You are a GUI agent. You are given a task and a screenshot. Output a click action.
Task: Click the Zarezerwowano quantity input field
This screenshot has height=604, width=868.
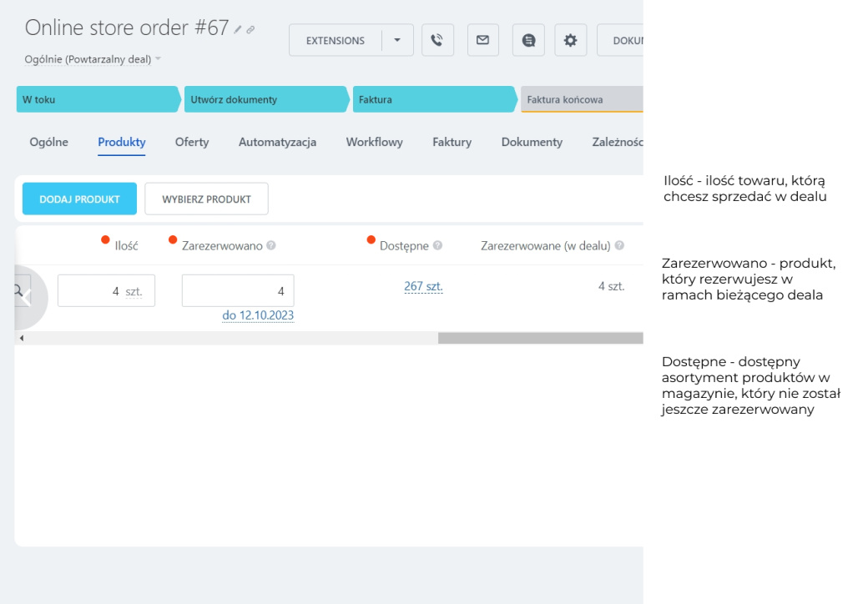pyautogui.click(x=237, y=291)
